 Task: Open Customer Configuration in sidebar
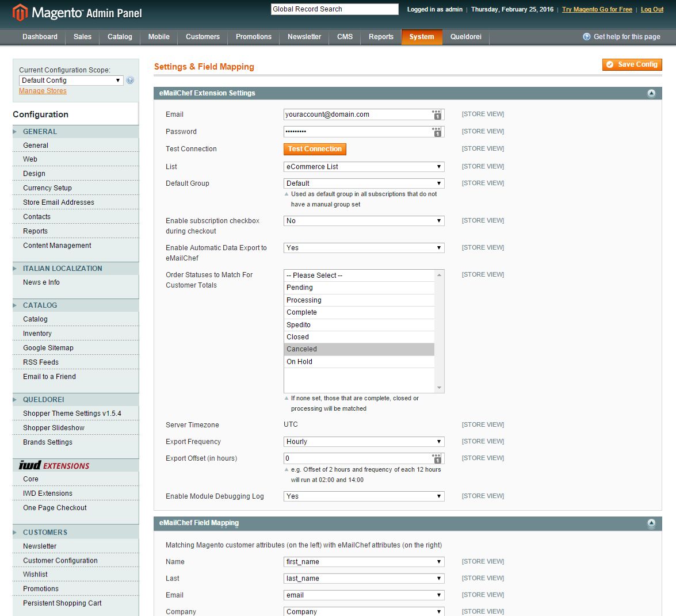click(x=60, y=561)
